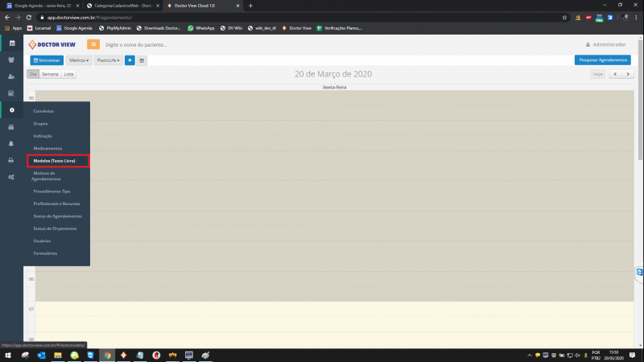Open the bell notifications icon in sidebar

(x=11, y=143)
